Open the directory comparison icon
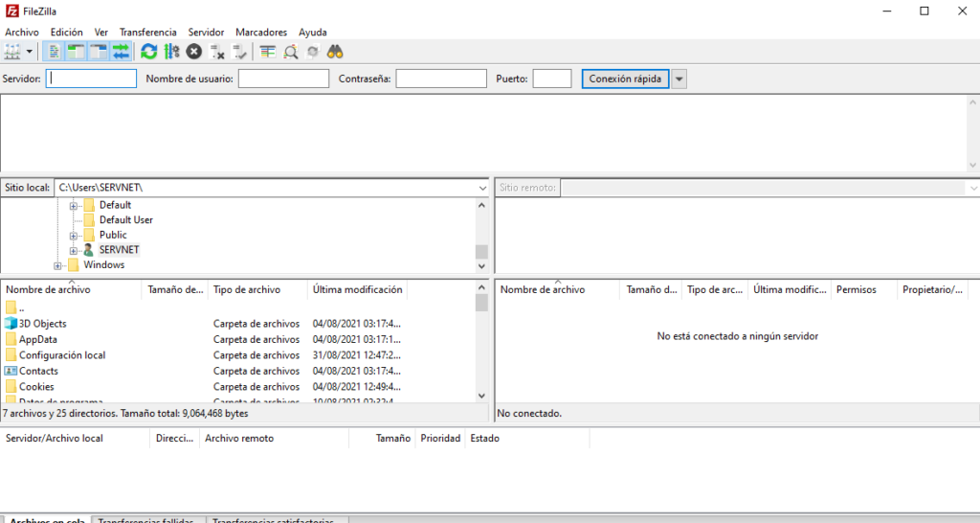Image resolution: width=980 pixels, height=523 pixels. pyautogui.click(x=267, y=51)
